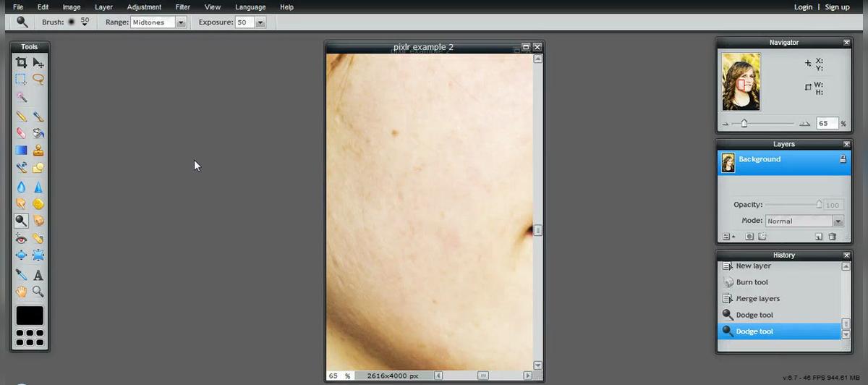The image size is (868, 385).
Task: Select the Bloat tool
Action: (x=21, y=255)
